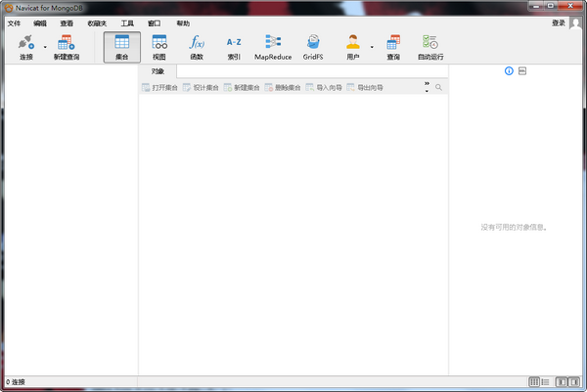Expand the User (用户) dropdown arrow

[x=371, y=47]
